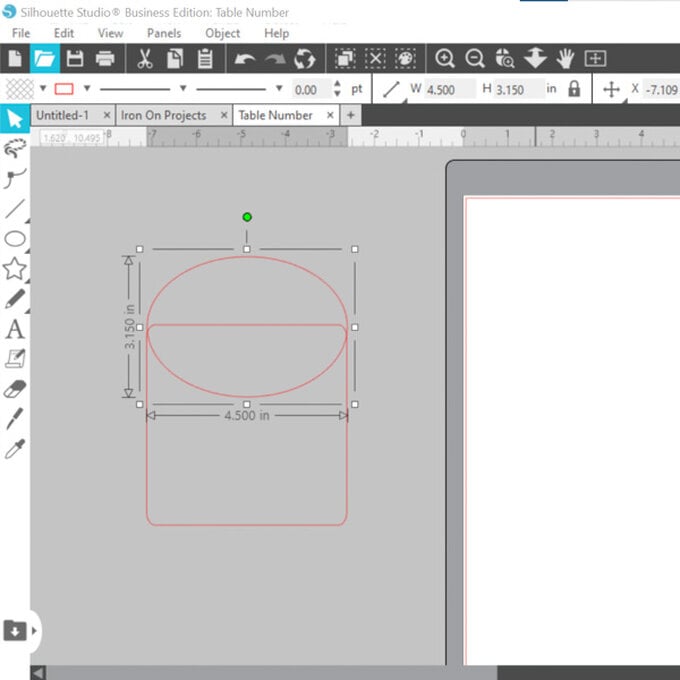680x680 pixels.
Task: Open the View menu
Action: pyautogui.click(x=110, y=33)
